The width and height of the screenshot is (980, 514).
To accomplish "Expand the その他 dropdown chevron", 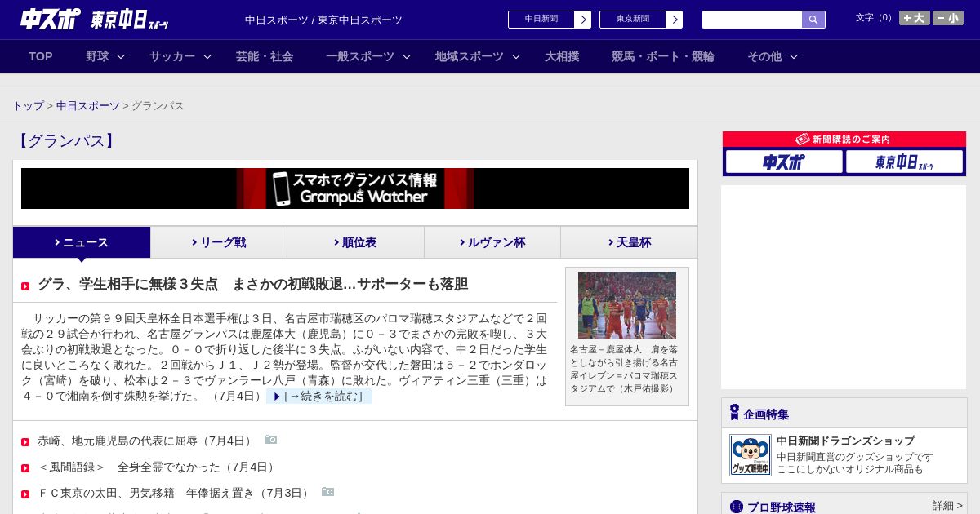I will [x=794, y=57].
